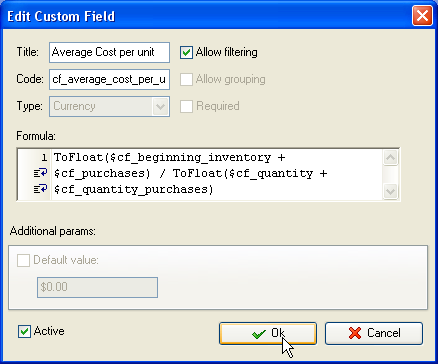
Task: Click line number 1 in formula gutter
Action: pyautogui.click(x=44, y=157)
